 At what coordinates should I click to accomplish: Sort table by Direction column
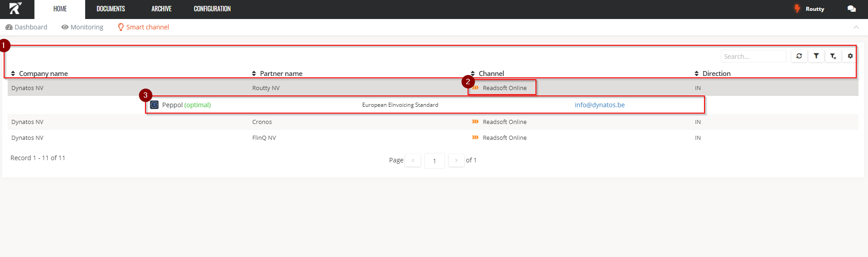click(x=716, y=73)
